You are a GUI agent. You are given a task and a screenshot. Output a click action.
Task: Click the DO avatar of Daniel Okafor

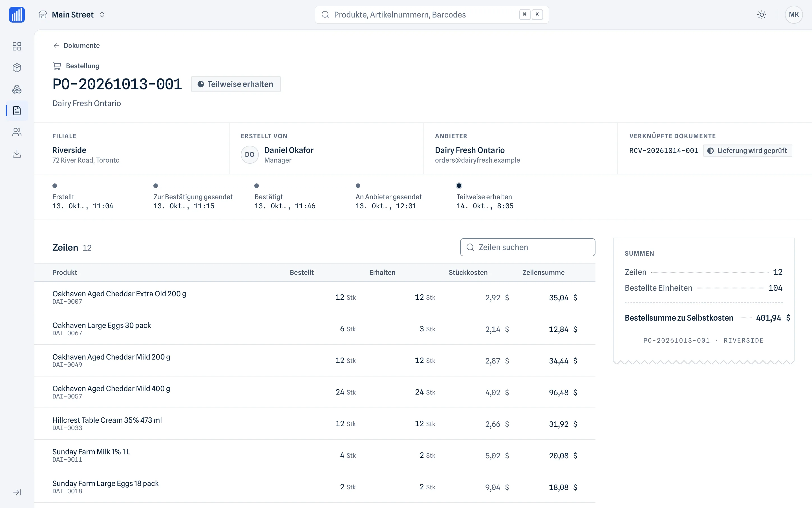pyautogui.click(x=249, y=155)
